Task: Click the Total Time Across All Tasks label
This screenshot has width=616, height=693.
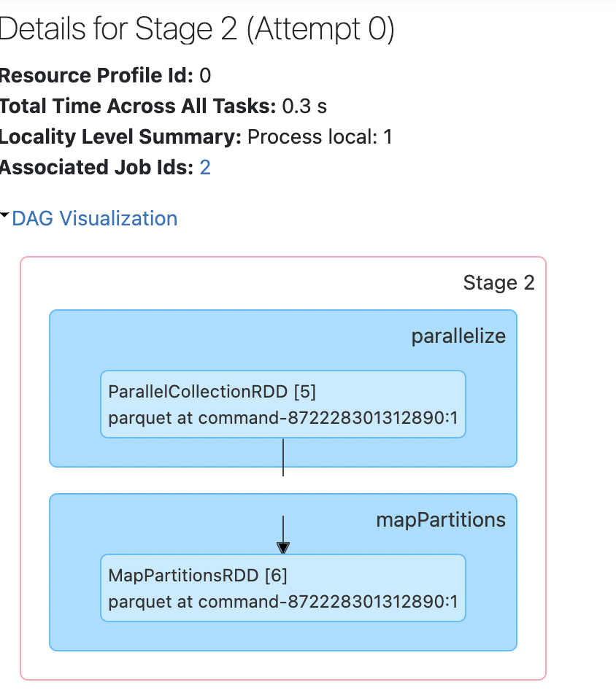Action: (137, 107)
